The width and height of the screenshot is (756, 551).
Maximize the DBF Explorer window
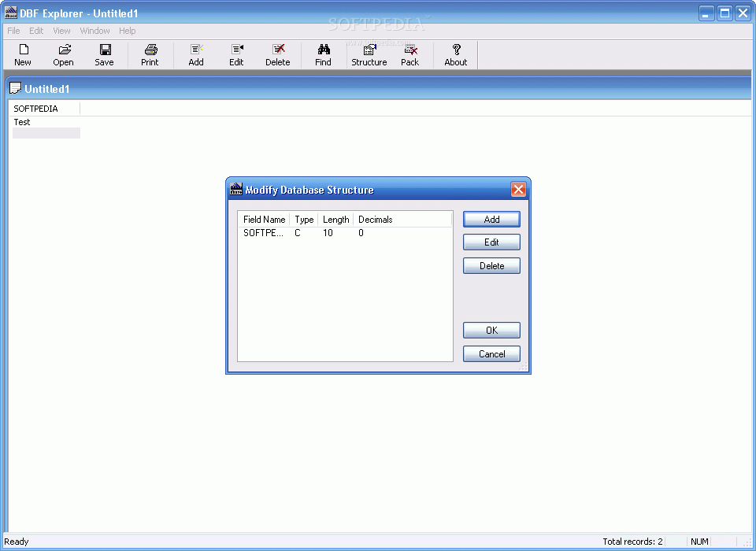724,13
